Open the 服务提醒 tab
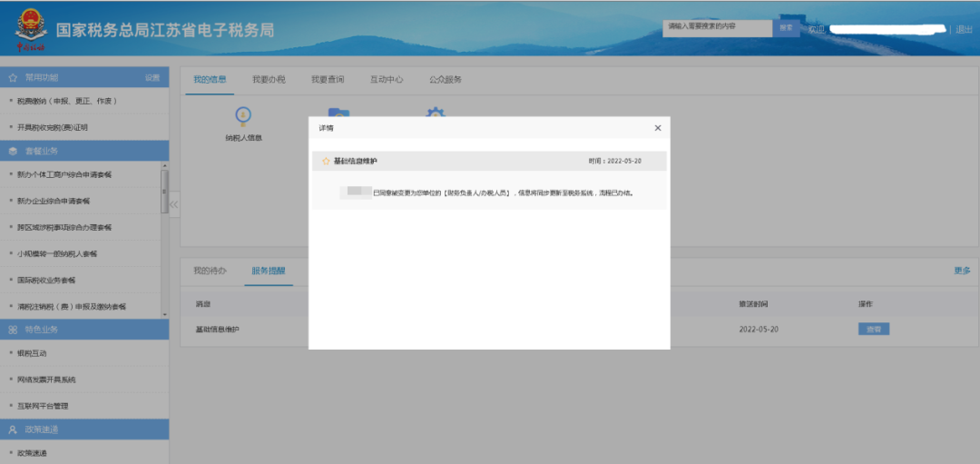The height and width of the screenshot is (464, 980). coord(269,271)
